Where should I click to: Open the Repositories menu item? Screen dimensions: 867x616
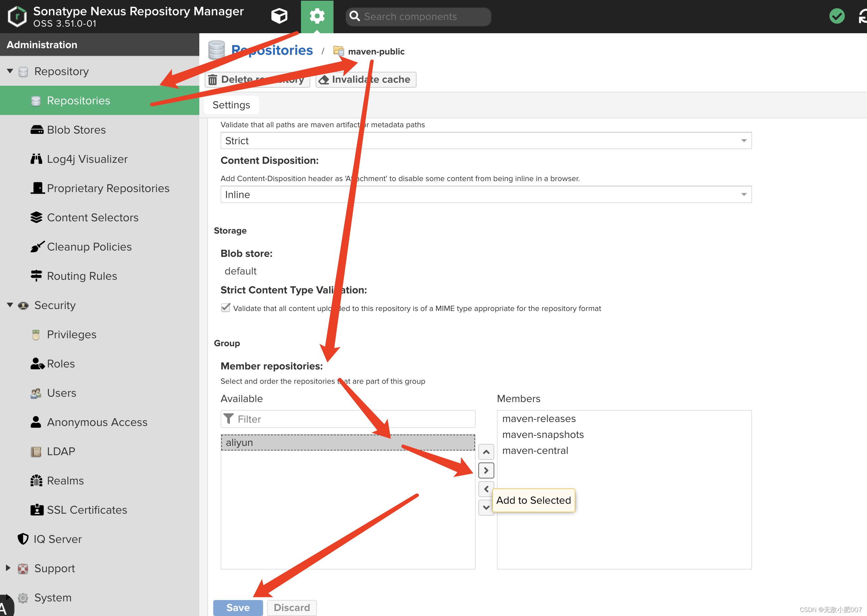coord(79,101)
